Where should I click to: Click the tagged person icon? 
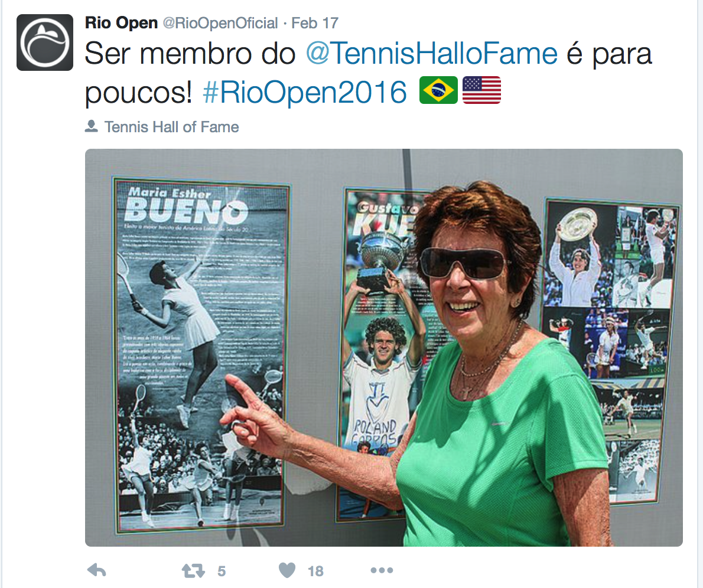(92, 126)
